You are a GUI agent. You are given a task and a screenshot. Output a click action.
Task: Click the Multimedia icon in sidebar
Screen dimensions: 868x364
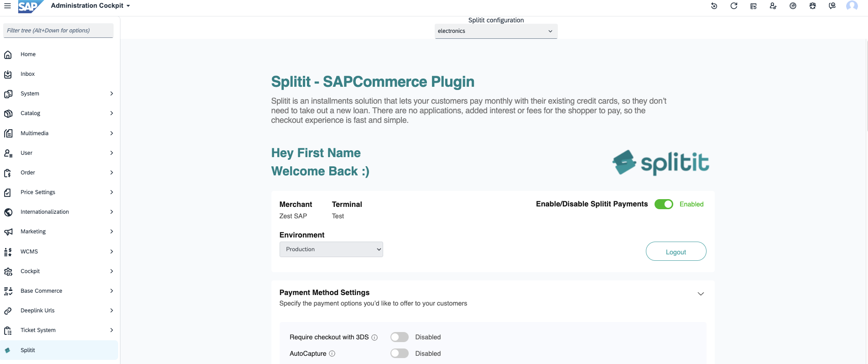8,133
